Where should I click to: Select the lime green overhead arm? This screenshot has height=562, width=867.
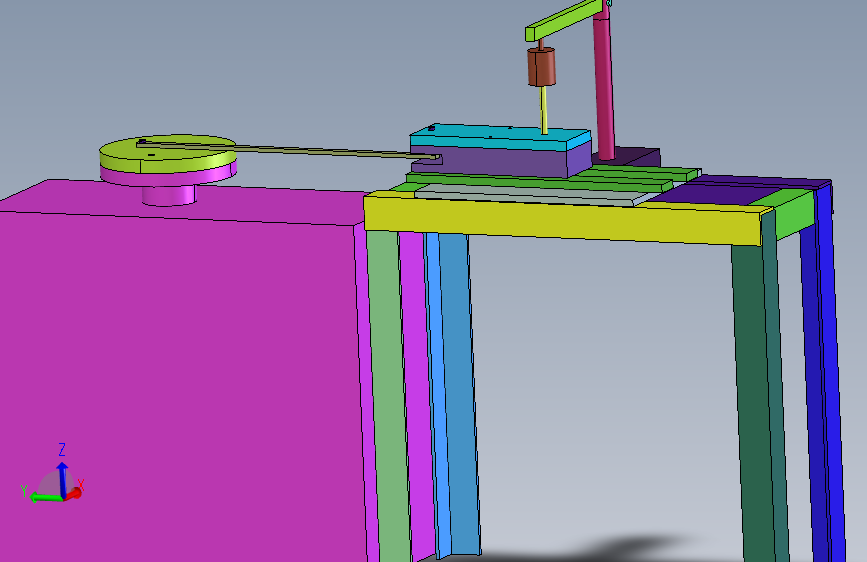pyautogui.click(x=564, y=19)
